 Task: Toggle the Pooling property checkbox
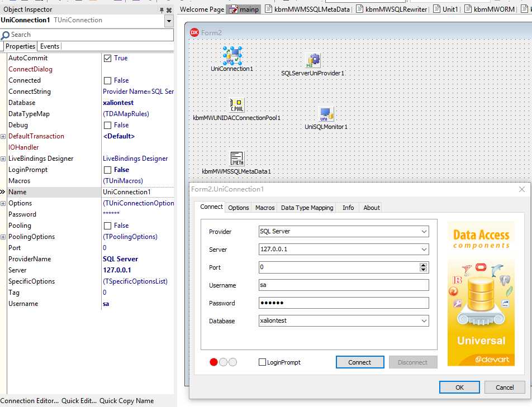[x=107, y=226]
